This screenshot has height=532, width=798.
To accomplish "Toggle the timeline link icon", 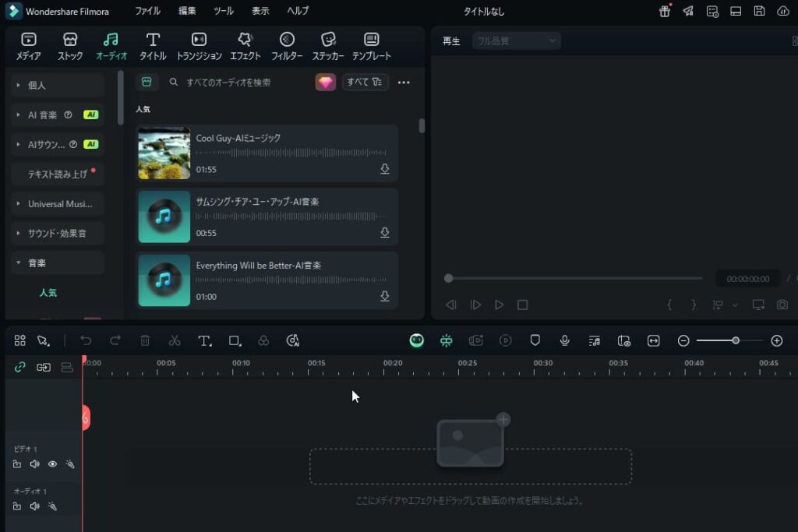I will point(19,367).
